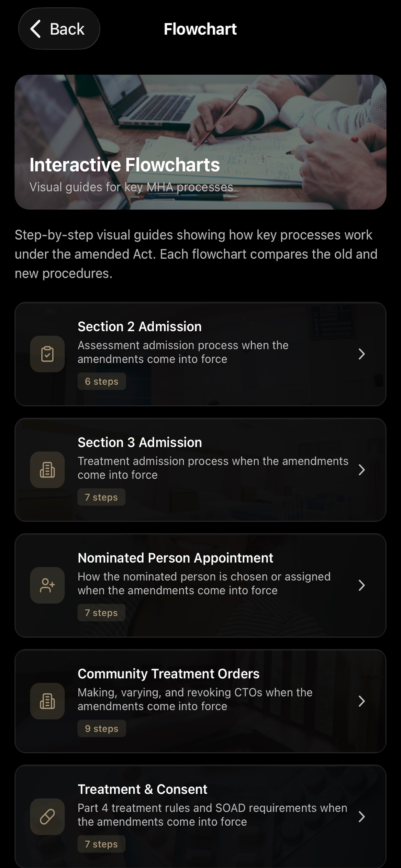This screenshot has width=401, height=868.
Task: Open Nominated Person Appointment chevron arrow
Action: coord(362,585)
